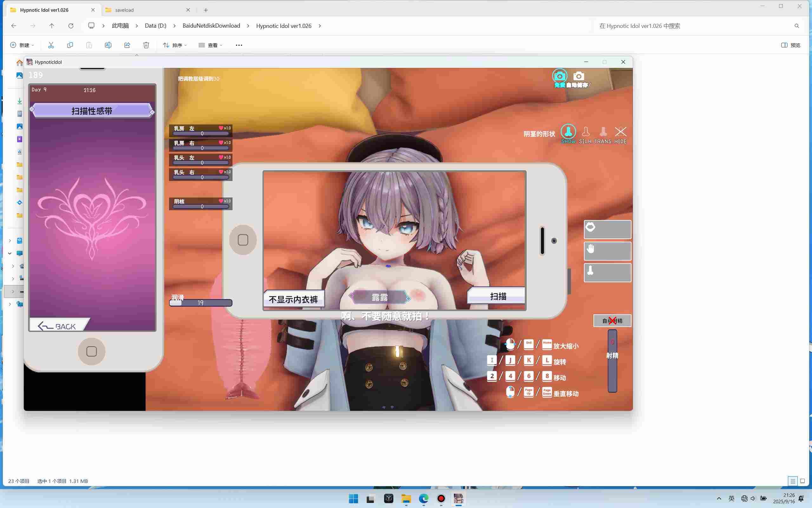Click the grey button with hand icon
812x508 pixels.
pos(607,251)
